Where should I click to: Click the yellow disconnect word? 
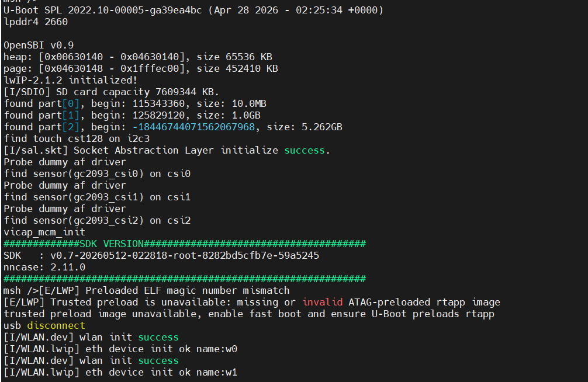(x=56, y=325)
